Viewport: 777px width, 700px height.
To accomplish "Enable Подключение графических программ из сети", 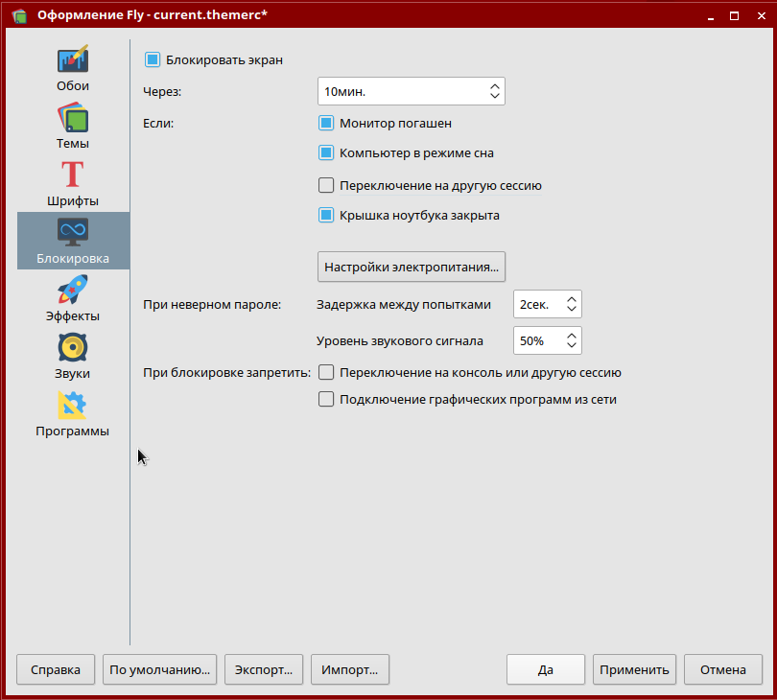I will (x=326, y=399).
